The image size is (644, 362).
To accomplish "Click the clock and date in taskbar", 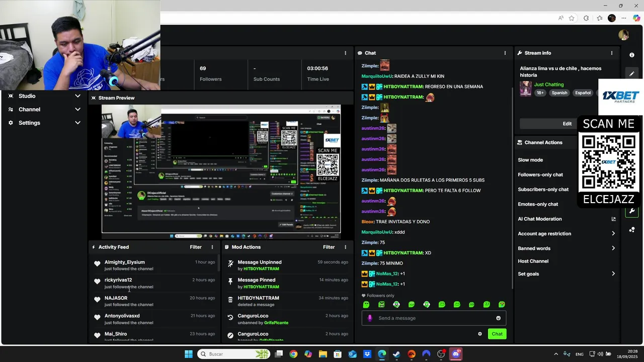I will (x=627, y=354).
